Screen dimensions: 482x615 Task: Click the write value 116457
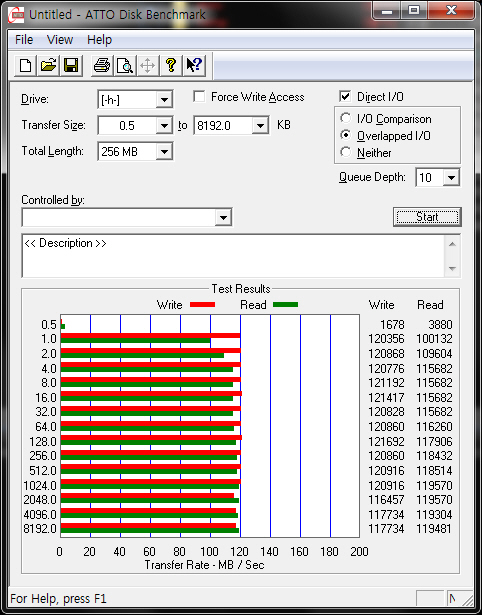[386, 500]
